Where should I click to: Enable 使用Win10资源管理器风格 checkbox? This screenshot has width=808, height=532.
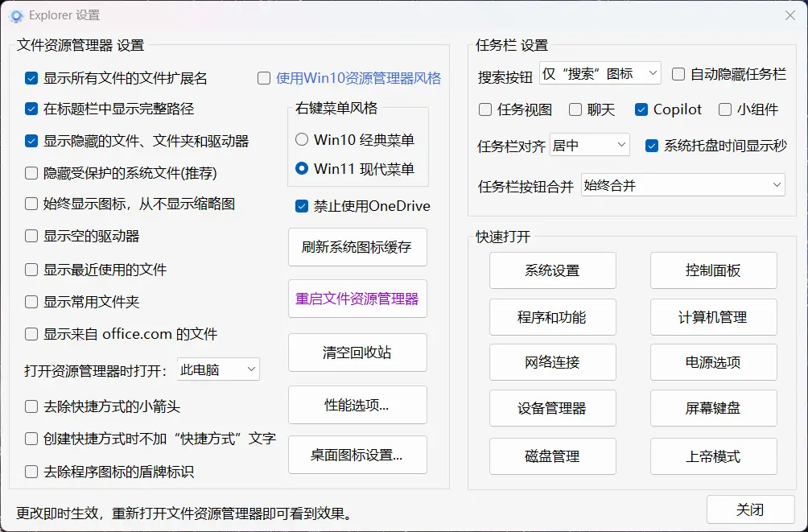(264, 78)
